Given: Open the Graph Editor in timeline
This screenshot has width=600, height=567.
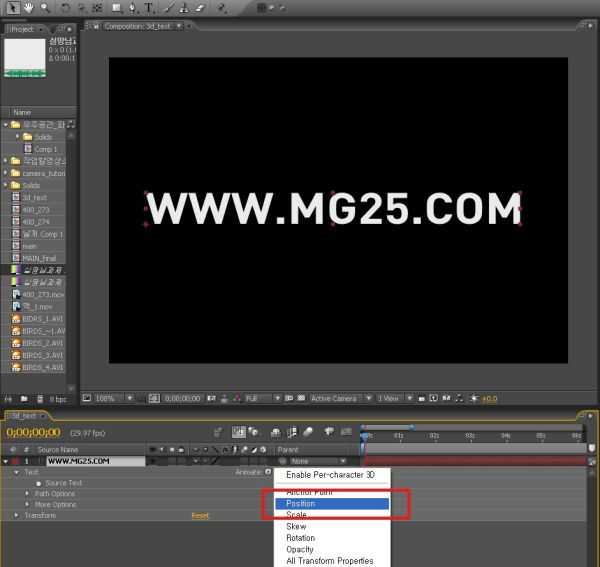Looking at the screenshot, I should click(346, 432).
